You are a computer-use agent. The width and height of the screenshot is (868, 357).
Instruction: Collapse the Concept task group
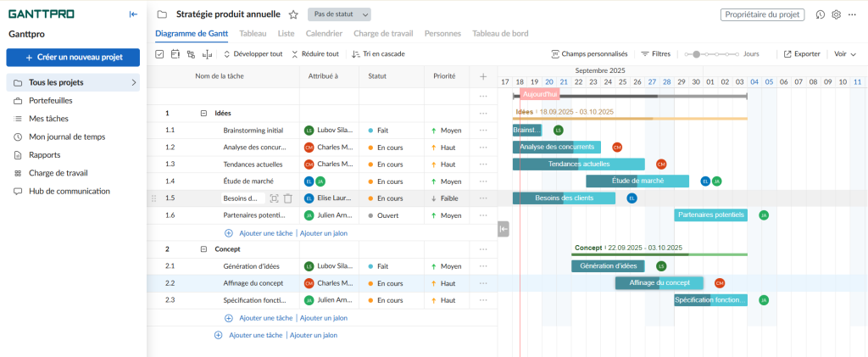point(203,249)
